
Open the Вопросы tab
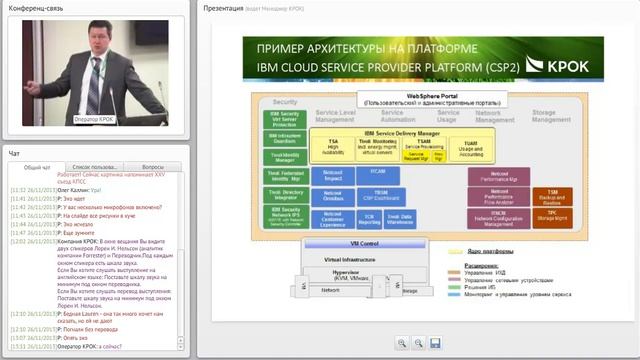click(153, 167)
